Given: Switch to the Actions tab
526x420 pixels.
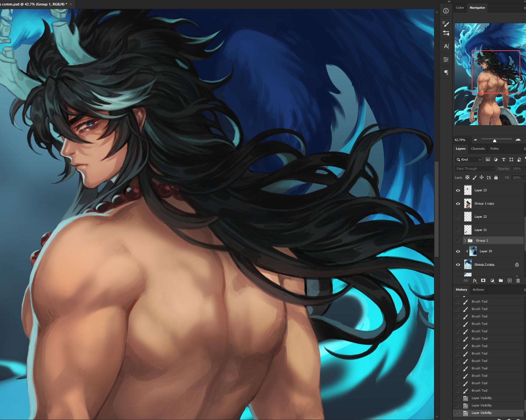Looking at the screenshot, I should tap(478, 290).
